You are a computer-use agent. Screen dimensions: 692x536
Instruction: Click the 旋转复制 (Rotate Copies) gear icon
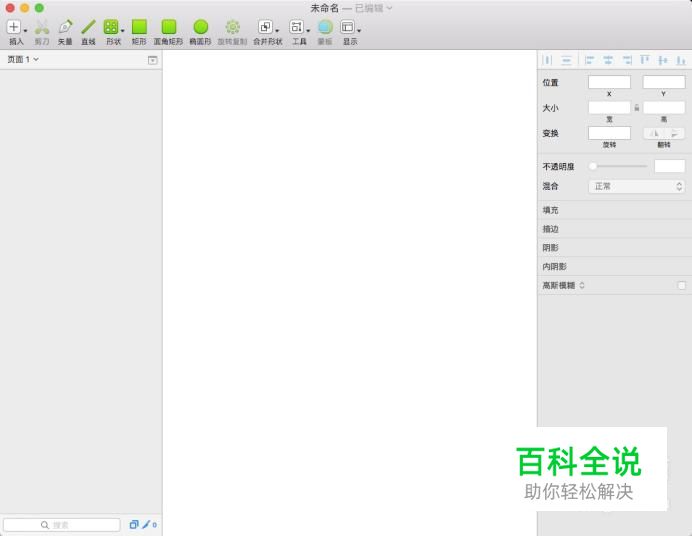point(233,27)
